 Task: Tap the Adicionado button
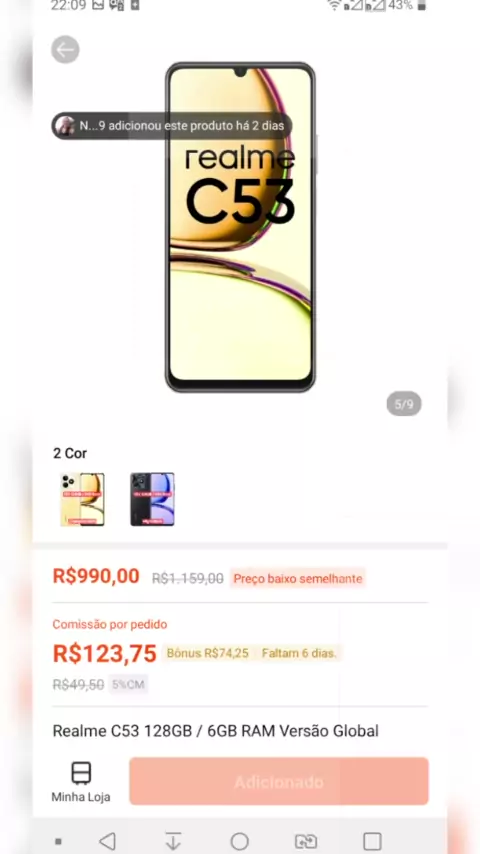pos(279,781)
